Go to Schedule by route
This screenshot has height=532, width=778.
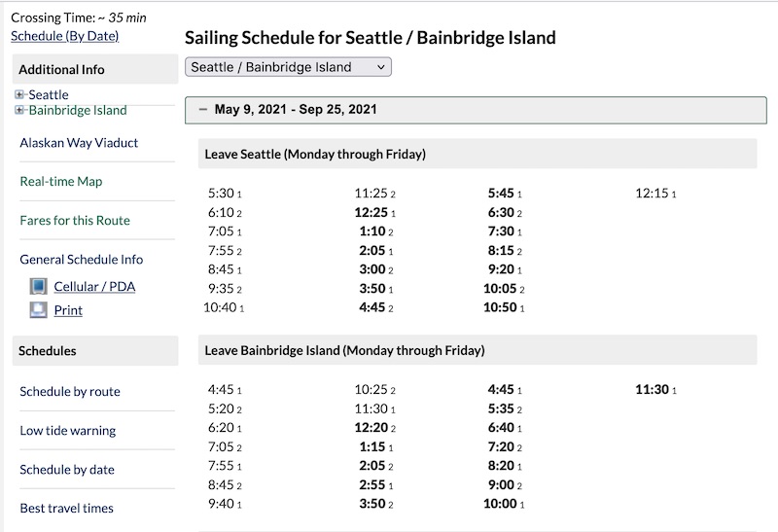70,391
